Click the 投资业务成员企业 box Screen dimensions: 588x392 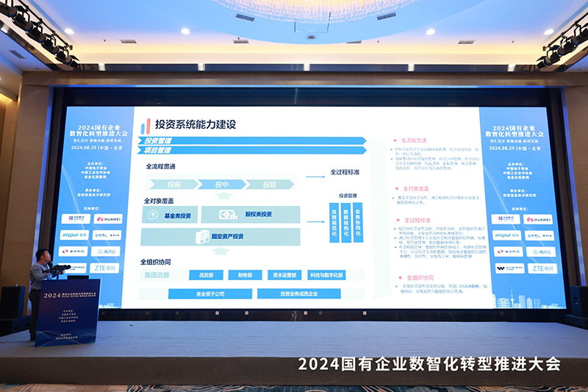tap(299, 293)
